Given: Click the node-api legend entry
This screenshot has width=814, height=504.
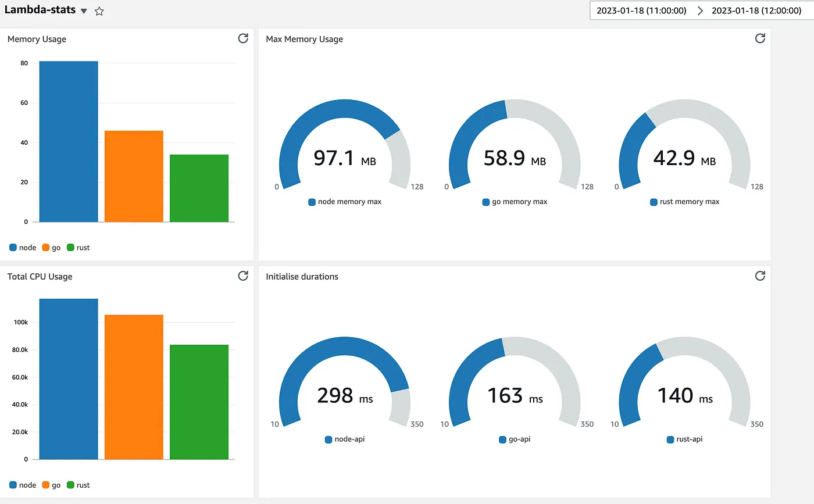Looking at the screenshot, I should click(345, 439).
